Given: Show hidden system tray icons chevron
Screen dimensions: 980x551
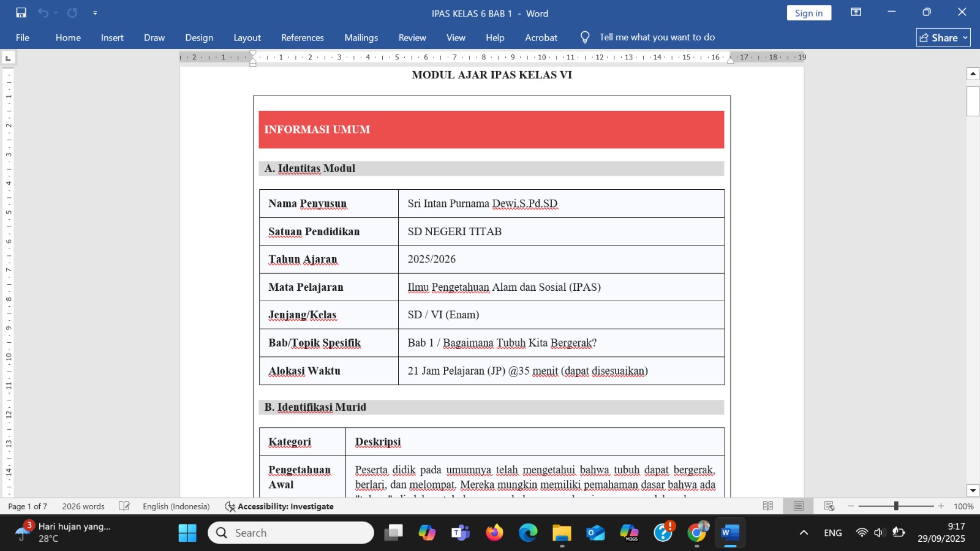Looking at the screenshot, I should tap(804, 533).
